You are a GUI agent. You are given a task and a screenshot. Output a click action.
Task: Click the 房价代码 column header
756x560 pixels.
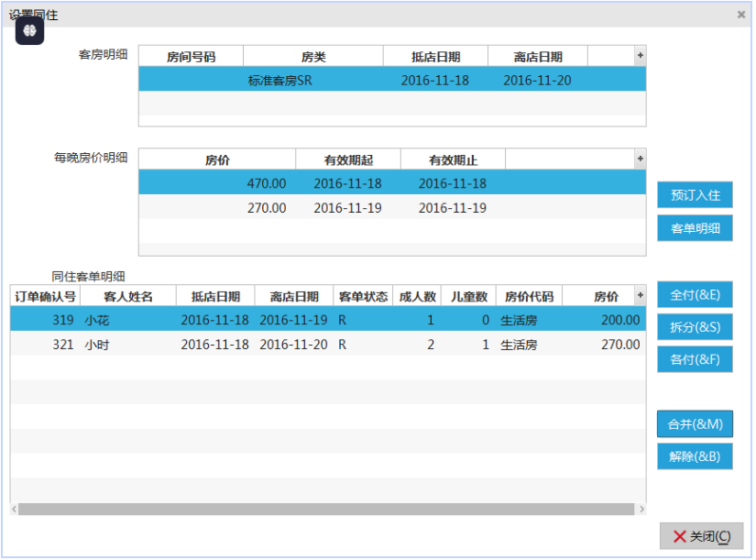(529, 296)
